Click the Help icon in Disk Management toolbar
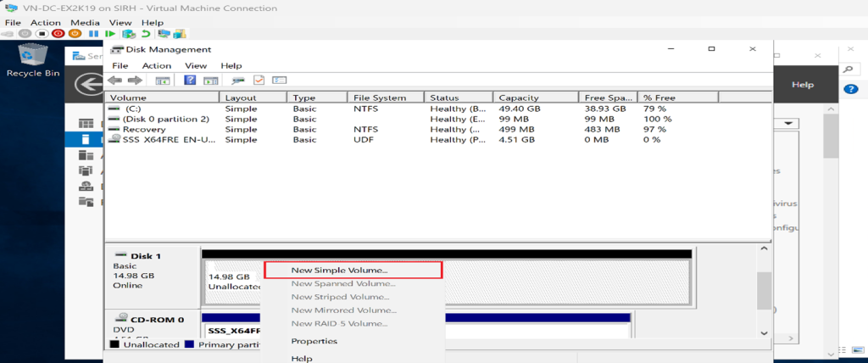 pyautogui.click(x=190, y=81)
